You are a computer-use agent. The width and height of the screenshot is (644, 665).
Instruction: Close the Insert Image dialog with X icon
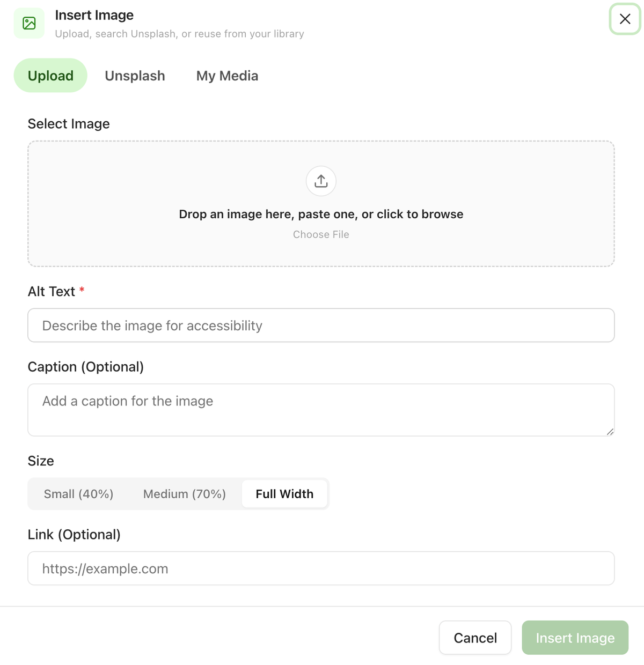[625, 19]
